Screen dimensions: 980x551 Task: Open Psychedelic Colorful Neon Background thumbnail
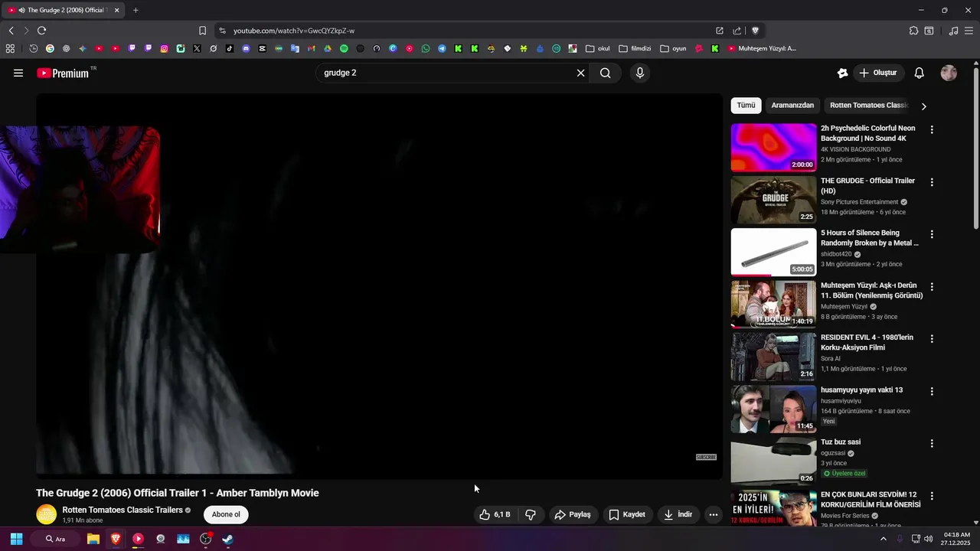point(773,148)
